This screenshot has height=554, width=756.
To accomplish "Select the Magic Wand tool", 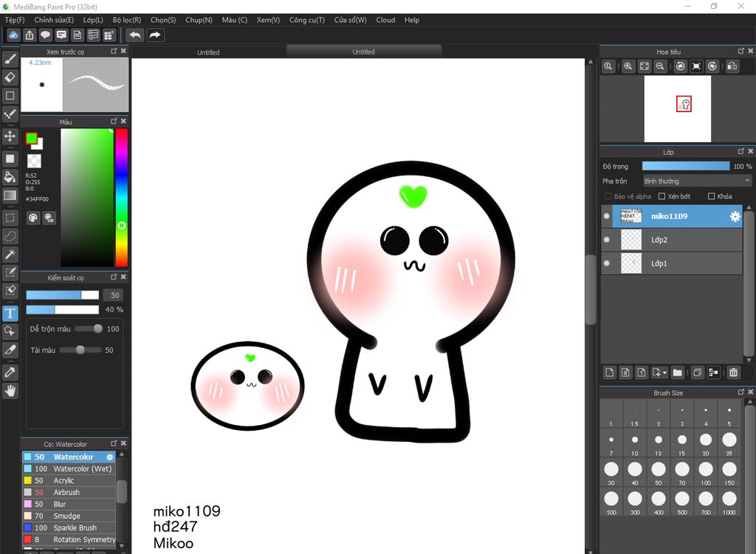I will [x=10, y=254].
